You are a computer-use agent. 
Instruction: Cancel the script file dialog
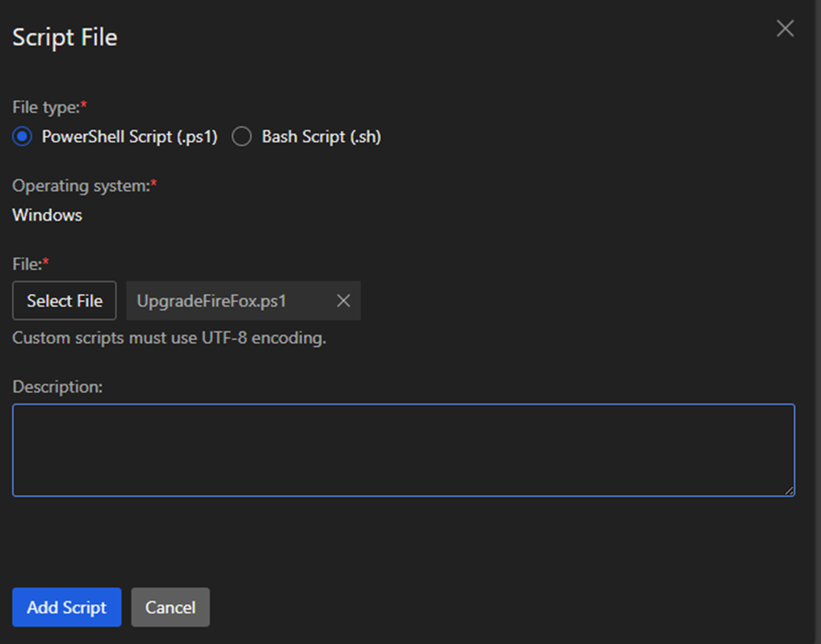point(170,607)
